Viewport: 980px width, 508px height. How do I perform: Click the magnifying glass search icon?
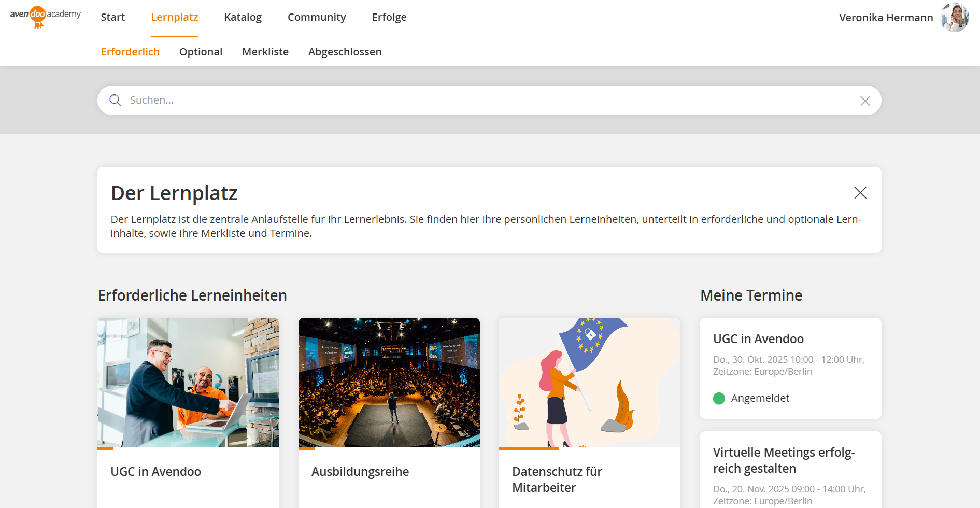point(116,101)
